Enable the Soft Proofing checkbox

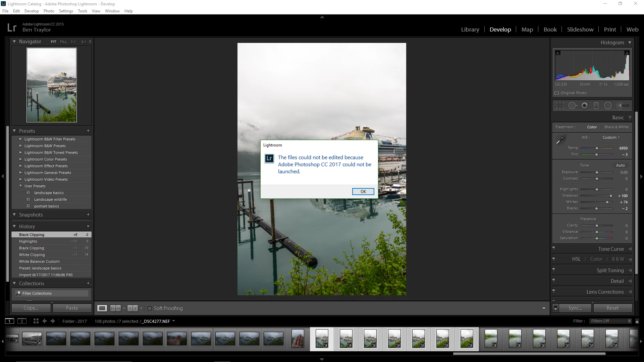[x=150, y=308]
